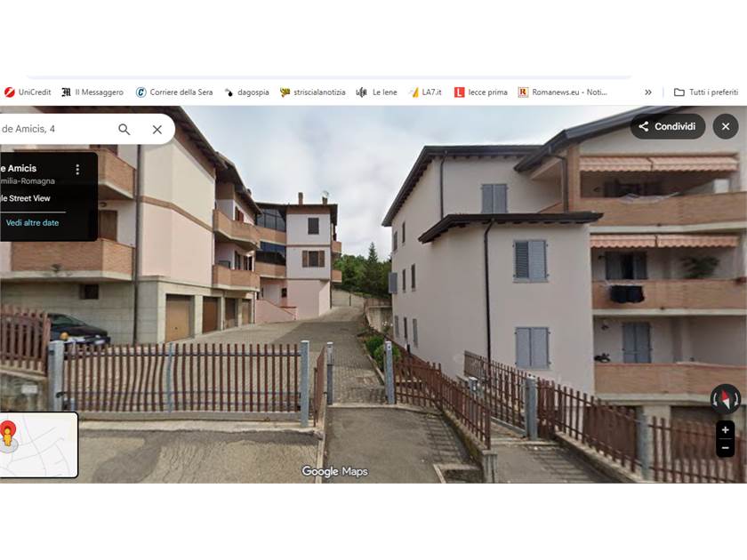Click the Condividi share button

668,126
